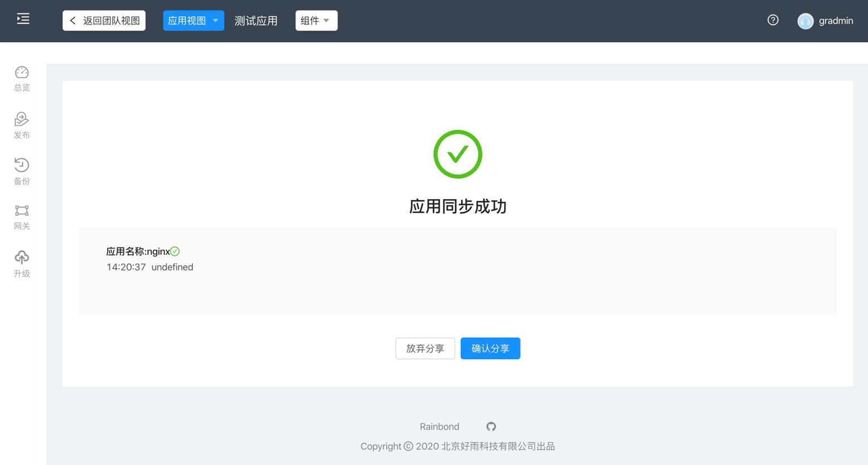
Task: Click the 测试应用 application name
Action: click(256, 21)
